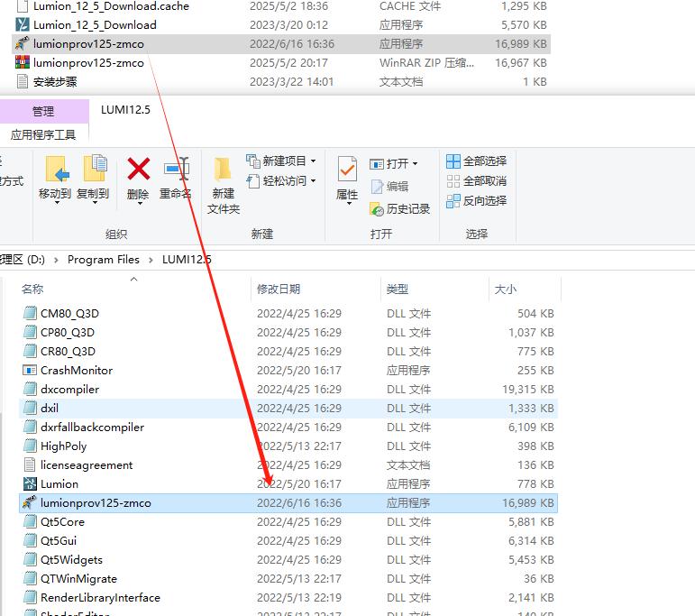The image size is (695, 616).
Task: Click the Move to (移动到) icon
Action: (57, 169)
